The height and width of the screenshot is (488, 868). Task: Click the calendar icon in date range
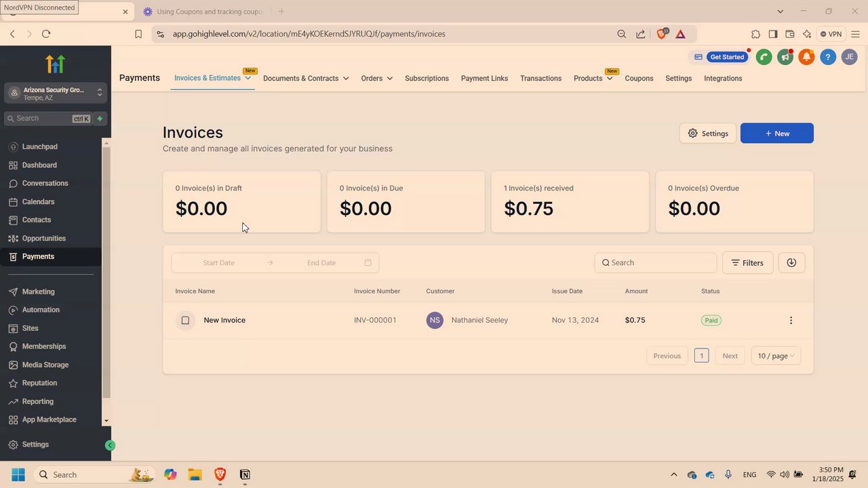pyautogui.click(x=368, y=262)
